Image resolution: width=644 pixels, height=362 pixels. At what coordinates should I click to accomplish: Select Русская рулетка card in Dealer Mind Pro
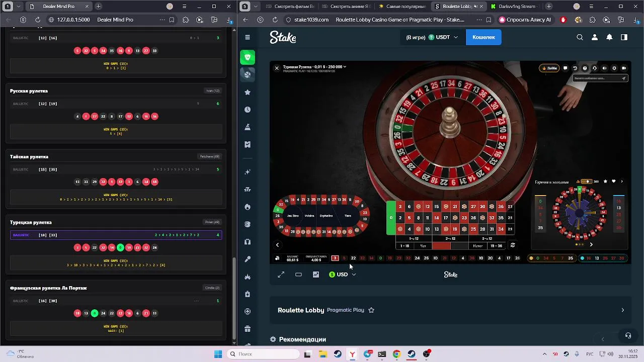116,113
